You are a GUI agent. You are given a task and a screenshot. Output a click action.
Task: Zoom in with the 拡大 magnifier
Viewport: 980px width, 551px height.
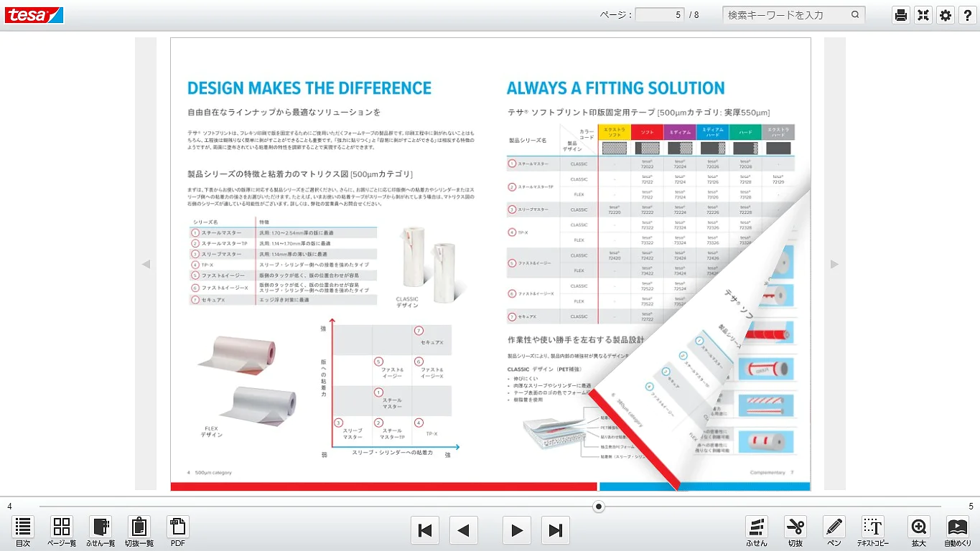(919, 531)
